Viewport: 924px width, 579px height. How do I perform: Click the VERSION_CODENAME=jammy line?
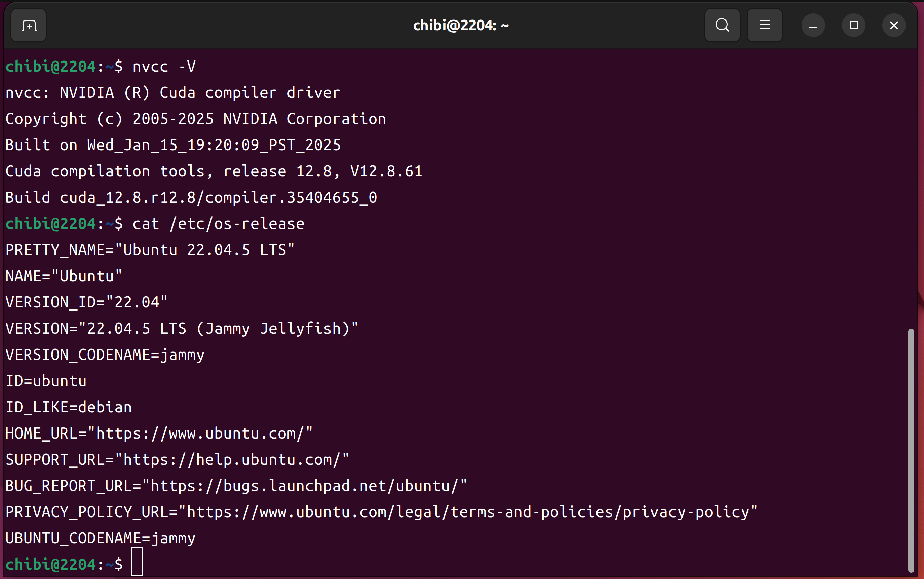tap(105, 355)
